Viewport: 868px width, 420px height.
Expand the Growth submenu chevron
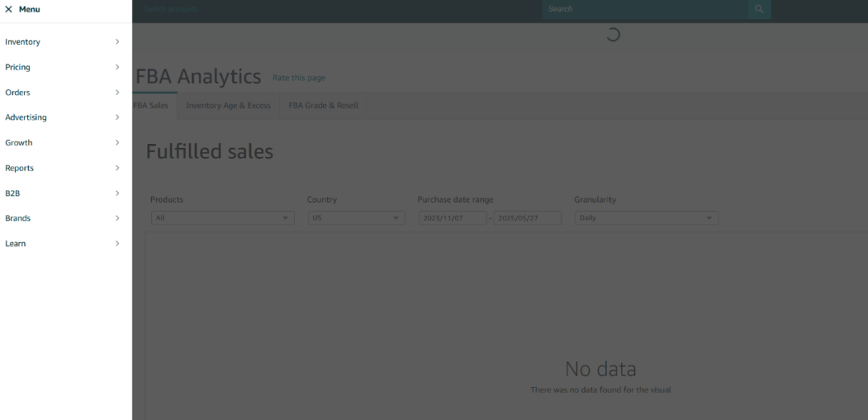coord(117,142)
